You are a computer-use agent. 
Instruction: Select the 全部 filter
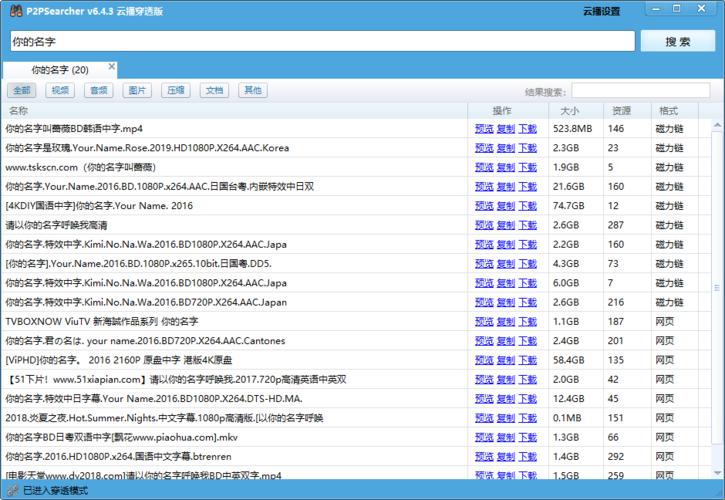(x=22, y=91)
